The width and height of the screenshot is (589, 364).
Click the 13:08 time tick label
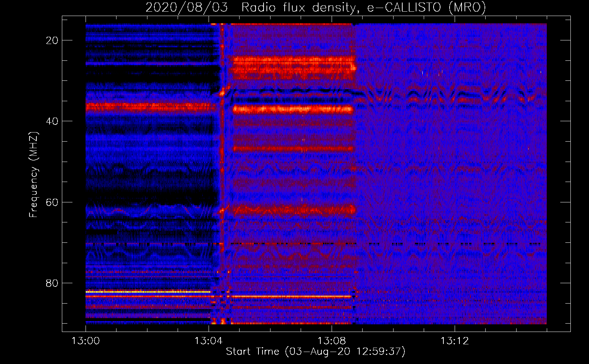click(331, 341)
